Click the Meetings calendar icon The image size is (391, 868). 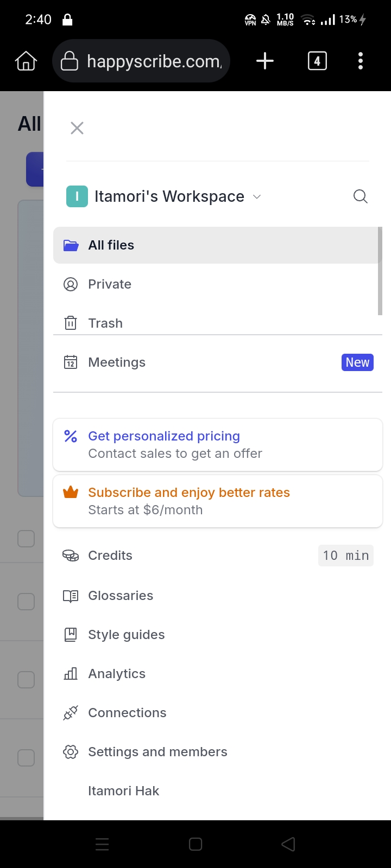pyautogui.click(x=71, y=362)
